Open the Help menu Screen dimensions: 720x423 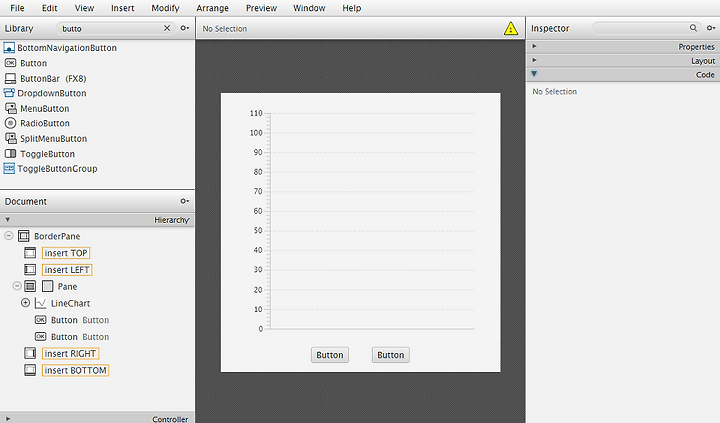[351, 8]
